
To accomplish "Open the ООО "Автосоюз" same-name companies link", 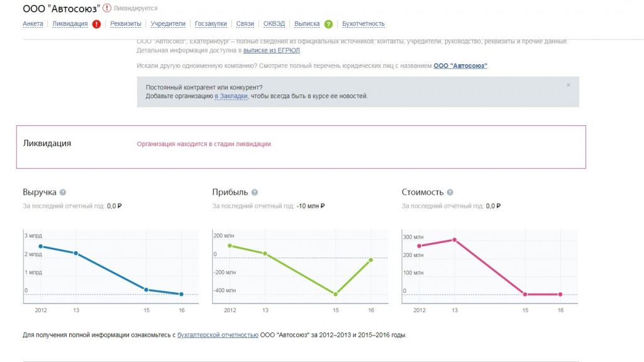I will point(460,66).
